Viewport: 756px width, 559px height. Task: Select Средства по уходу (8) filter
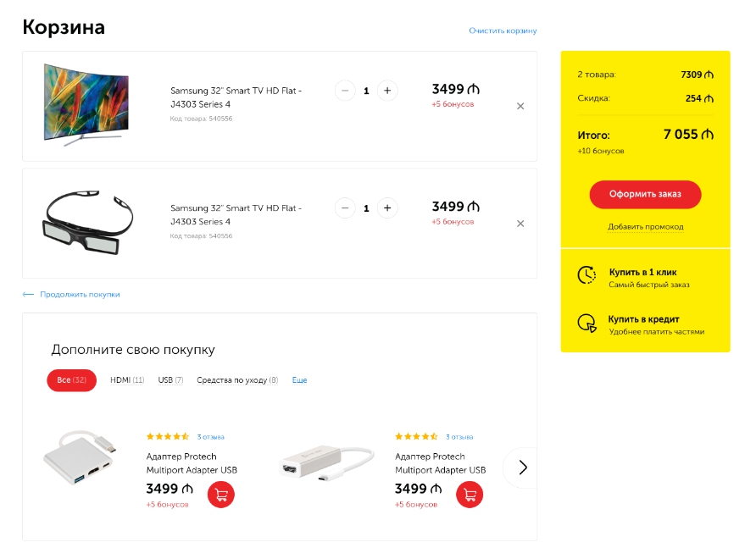pos(237,380)
